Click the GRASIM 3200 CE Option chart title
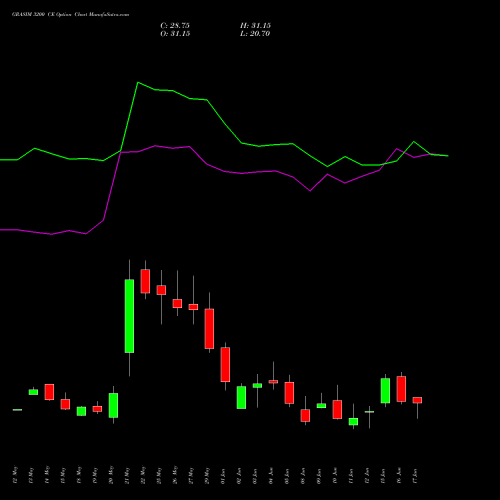 [70, 15]
